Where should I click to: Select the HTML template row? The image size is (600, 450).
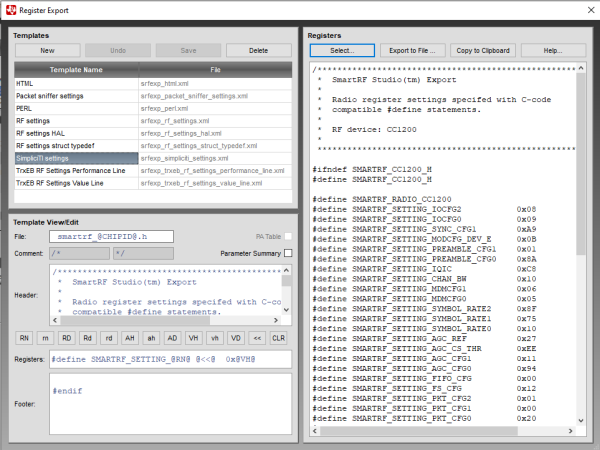click(x=153, y=83)
